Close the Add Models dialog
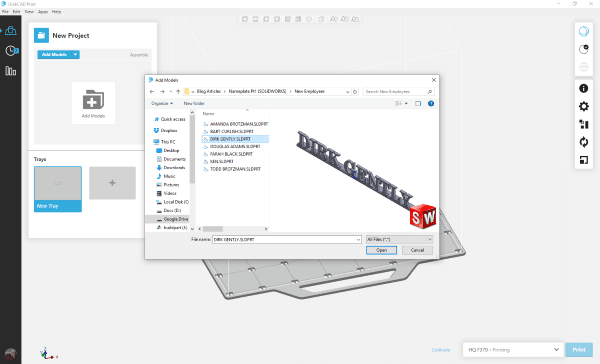The width and height of the screenshot is (600, 364). [x=434, y=80]
